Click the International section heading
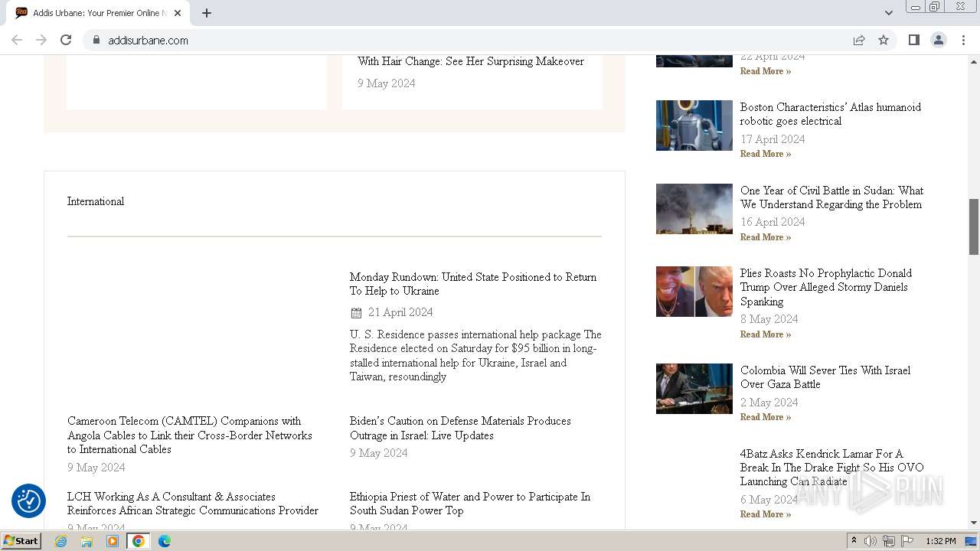 (x=96, y=201)
